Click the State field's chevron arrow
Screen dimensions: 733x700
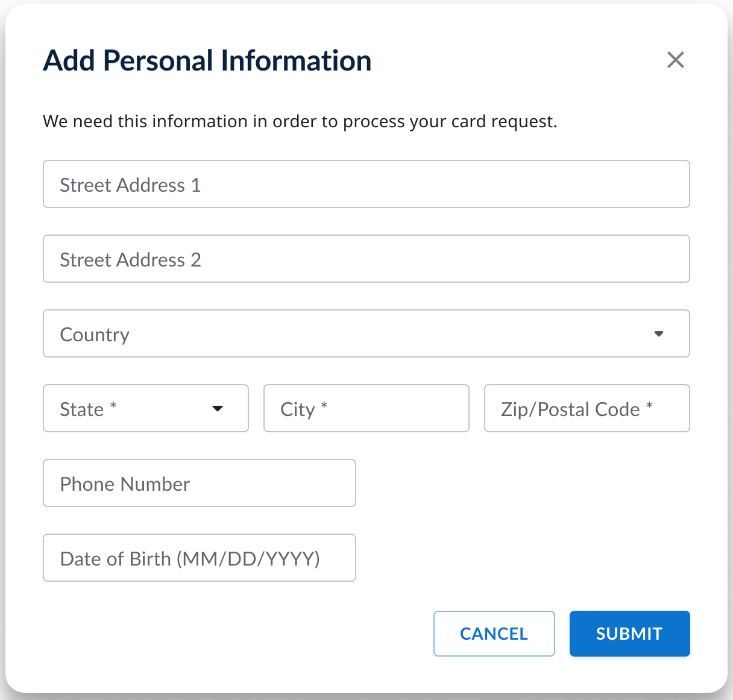217,408
